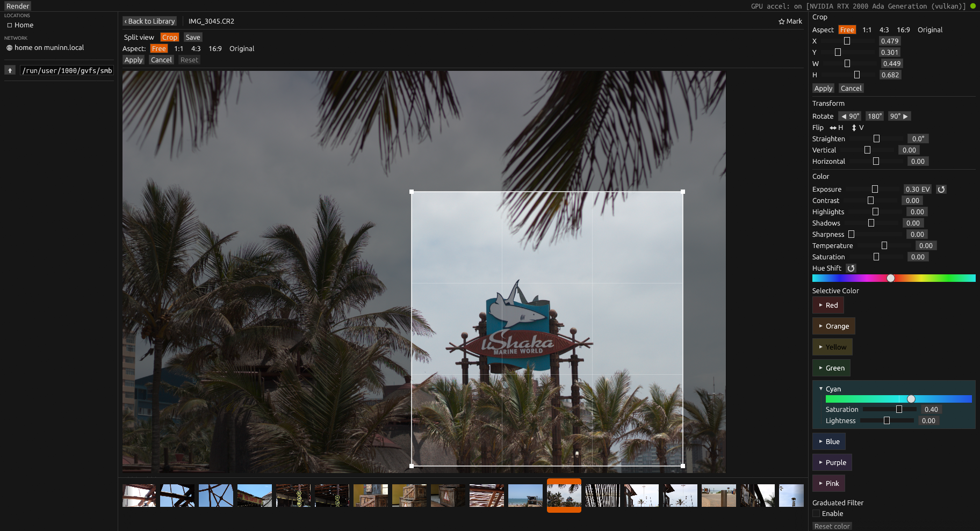Apply crop in the toolbar
This screenshot has height=531, width=980.
[133, 60]
